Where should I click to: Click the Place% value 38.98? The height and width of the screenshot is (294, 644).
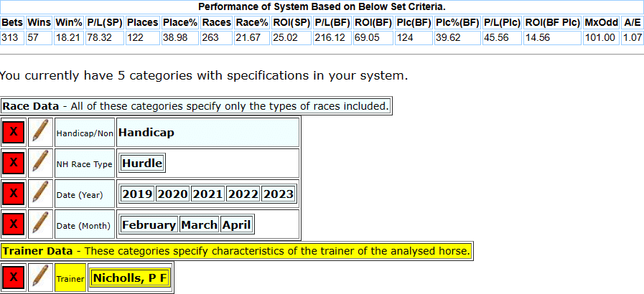[180, 38]
